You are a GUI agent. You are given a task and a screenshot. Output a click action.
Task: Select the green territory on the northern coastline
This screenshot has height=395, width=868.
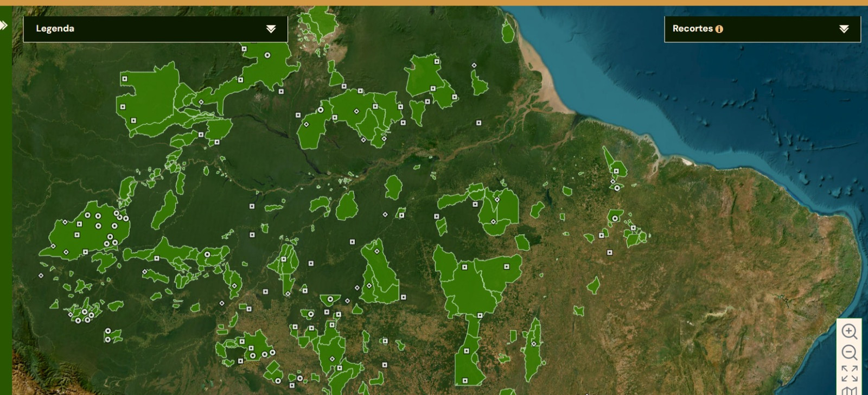coord(508,31)
